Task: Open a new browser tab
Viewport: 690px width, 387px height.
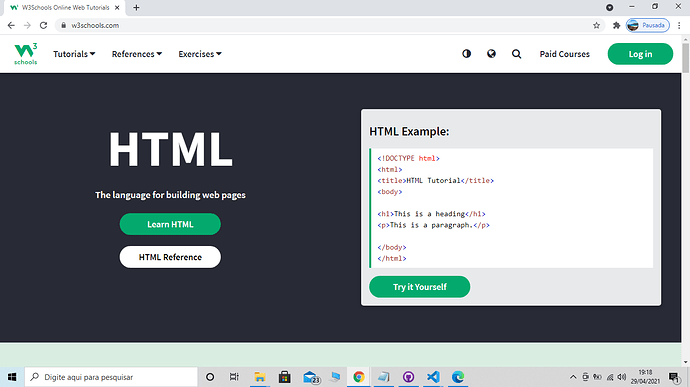Action: tap(136, 7)
